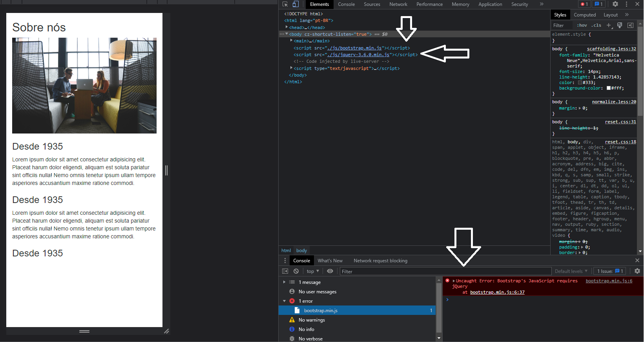644x342 pixels.
Task: Open the Sources panel tab
Action: coord(372,4)
